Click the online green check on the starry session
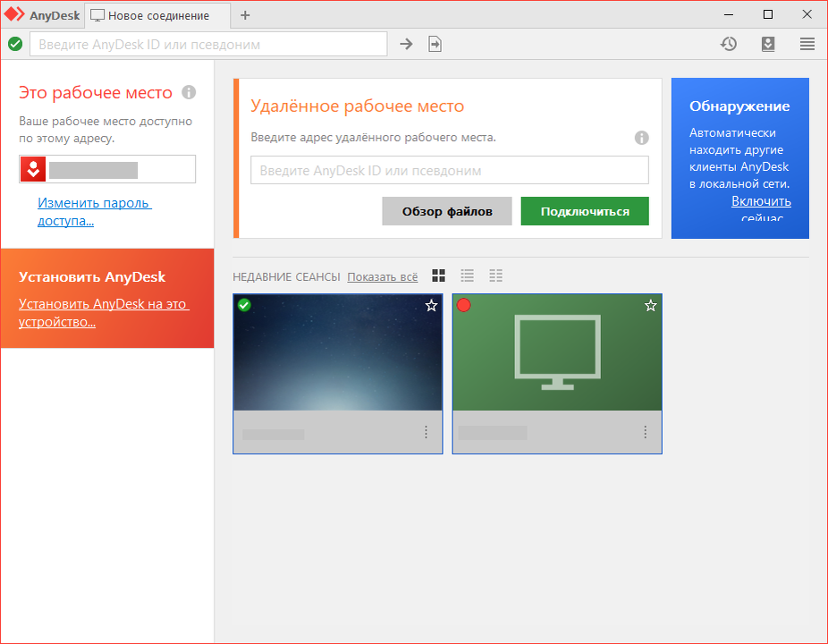This screenshot has width=828, height=644. click(244, 305)
